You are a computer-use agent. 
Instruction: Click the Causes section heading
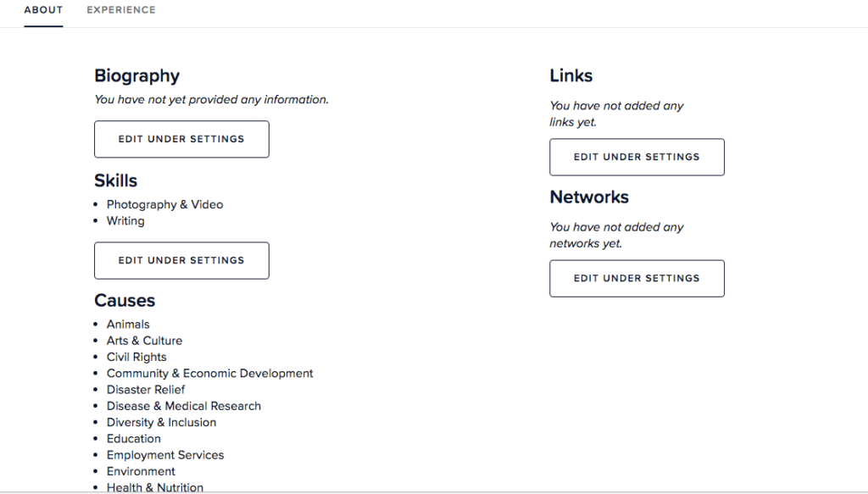point(125,301)
